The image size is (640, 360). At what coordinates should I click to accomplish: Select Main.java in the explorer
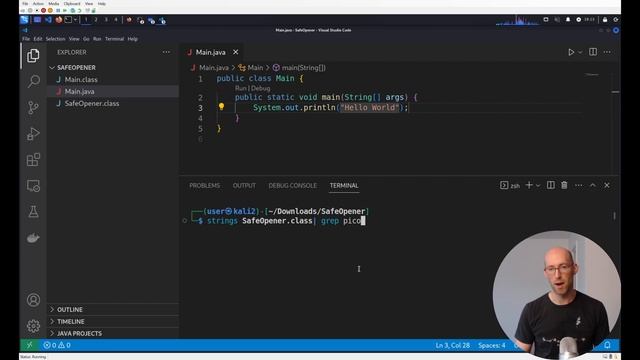point(79,91)
